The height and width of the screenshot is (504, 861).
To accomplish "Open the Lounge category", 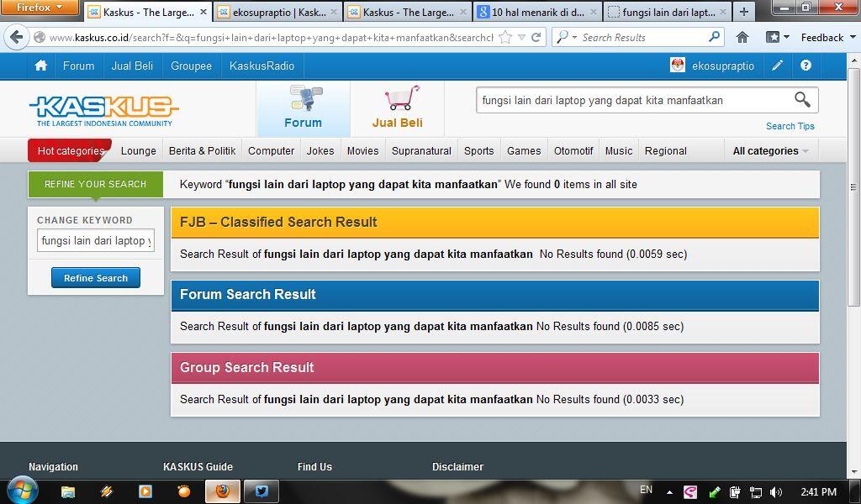I will [139, 151].
